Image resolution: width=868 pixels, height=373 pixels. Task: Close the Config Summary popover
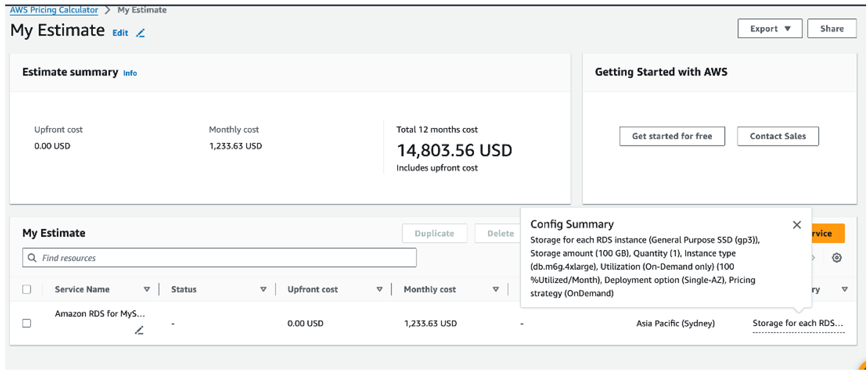pyautogui.click(x=797, y=224)
